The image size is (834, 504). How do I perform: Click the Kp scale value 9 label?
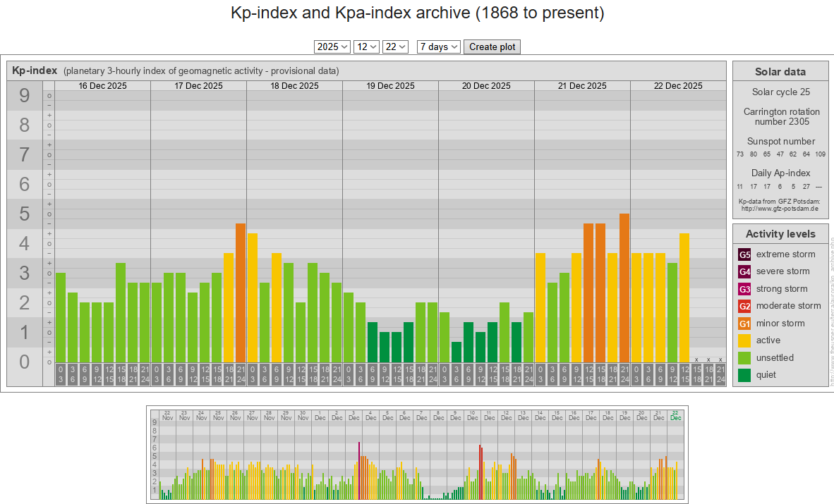25,96
